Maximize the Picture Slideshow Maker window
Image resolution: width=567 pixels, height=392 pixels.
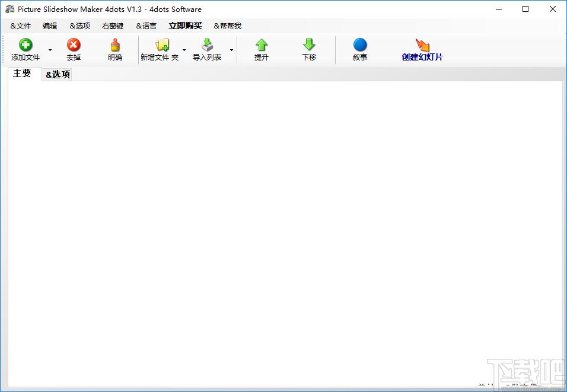[x=525, y=9]
